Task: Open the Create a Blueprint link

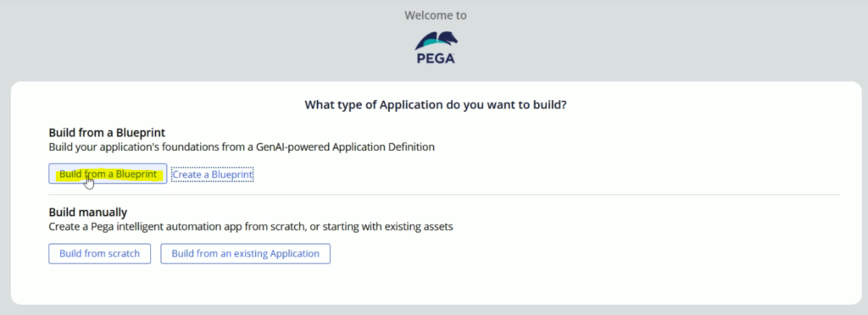Action: pyautogui.click(x=213, y=174)
